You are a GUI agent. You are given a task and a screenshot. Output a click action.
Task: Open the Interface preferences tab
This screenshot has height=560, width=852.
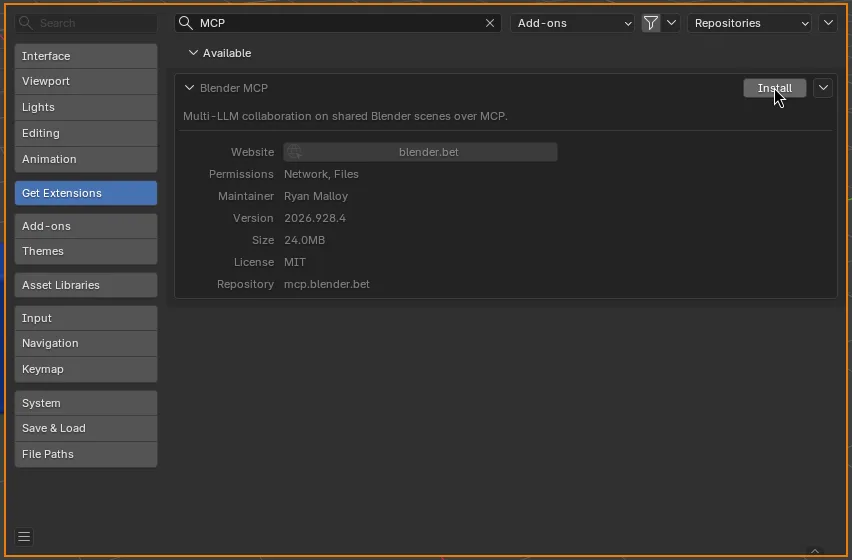(x=86, y=56)
